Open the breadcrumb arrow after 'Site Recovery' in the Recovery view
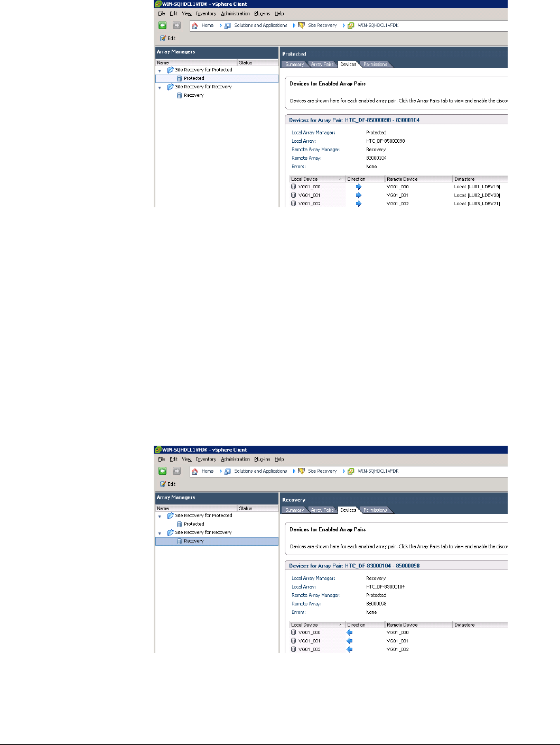This screenshot has width=560, height=745. 343,471
